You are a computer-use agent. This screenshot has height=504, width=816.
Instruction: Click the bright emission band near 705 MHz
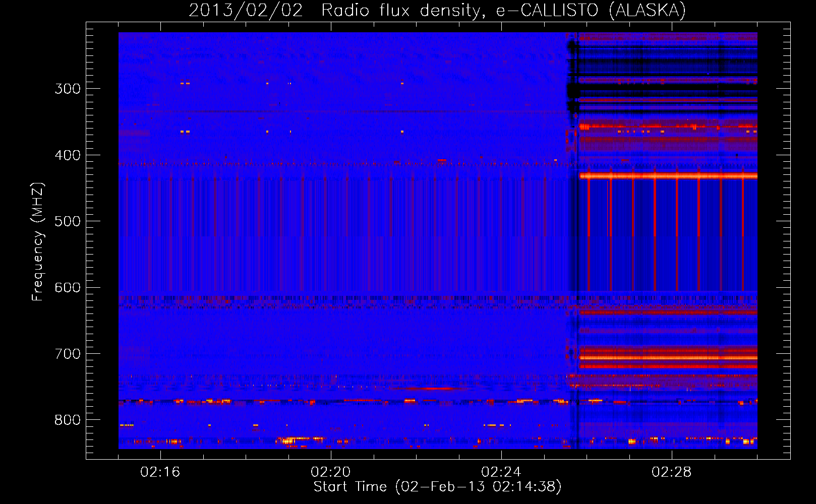point(668,358)
